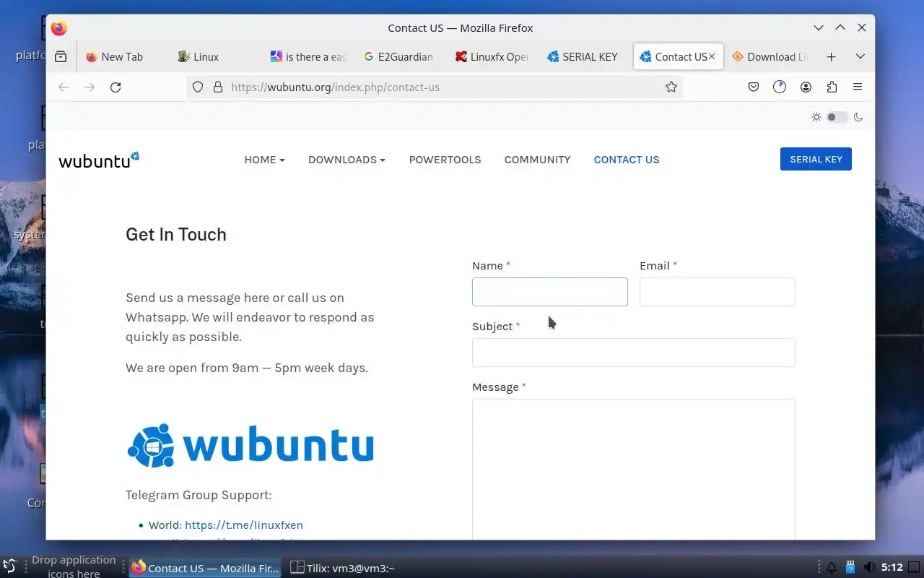Click the Subject input field

634,353
